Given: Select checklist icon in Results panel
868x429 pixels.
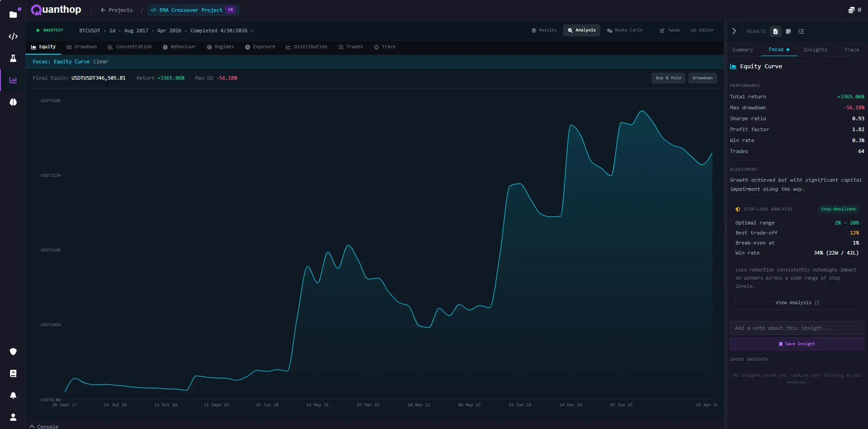Looking at the screenshot, I should pos(801,31).
